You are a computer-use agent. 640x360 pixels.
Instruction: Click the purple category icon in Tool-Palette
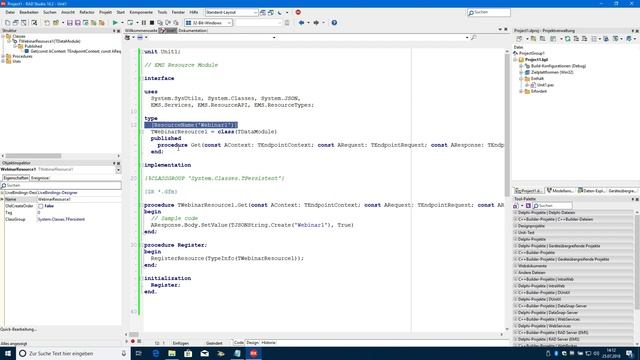[528, 206]
